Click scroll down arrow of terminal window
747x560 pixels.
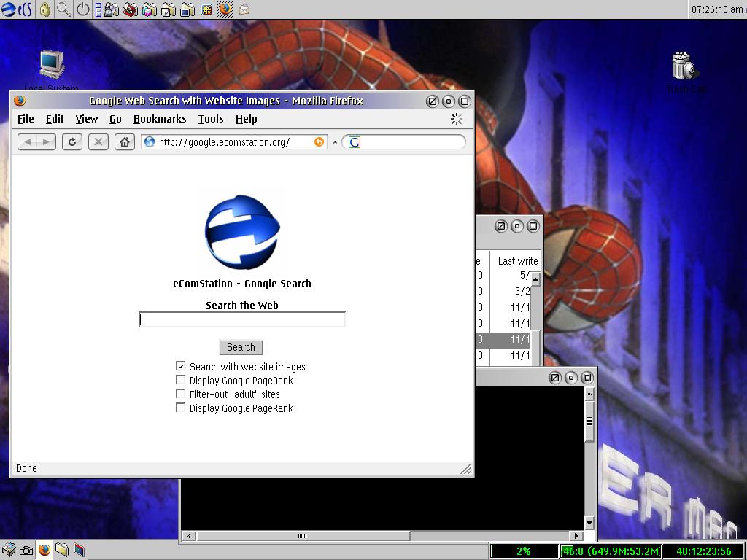[x=589, y=523]
